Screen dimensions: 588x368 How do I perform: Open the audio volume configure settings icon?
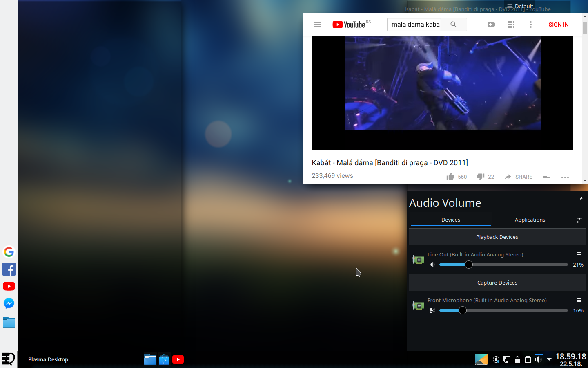tap(579, 220)
